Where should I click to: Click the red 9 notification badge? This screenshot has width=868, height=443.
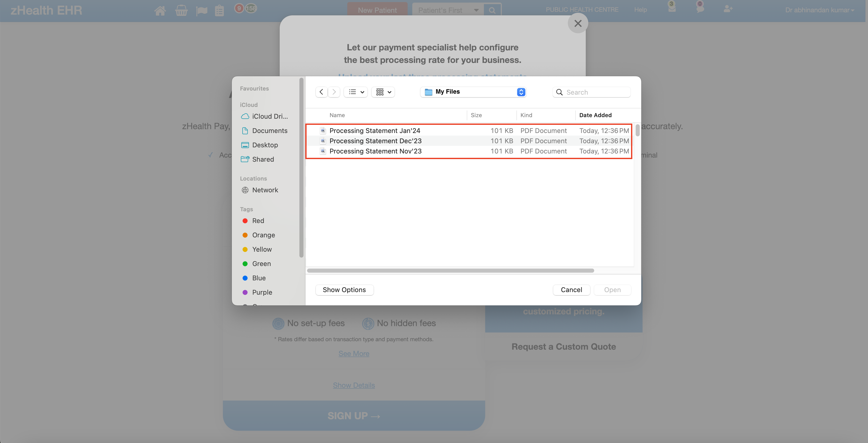click(x=239, y=8)
